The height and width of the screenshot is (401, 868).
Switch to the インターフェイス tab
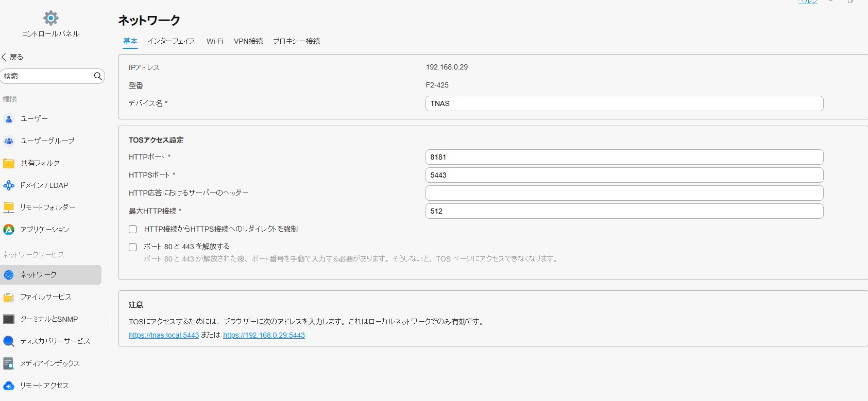pyautogui.click(x=172, y=41)
